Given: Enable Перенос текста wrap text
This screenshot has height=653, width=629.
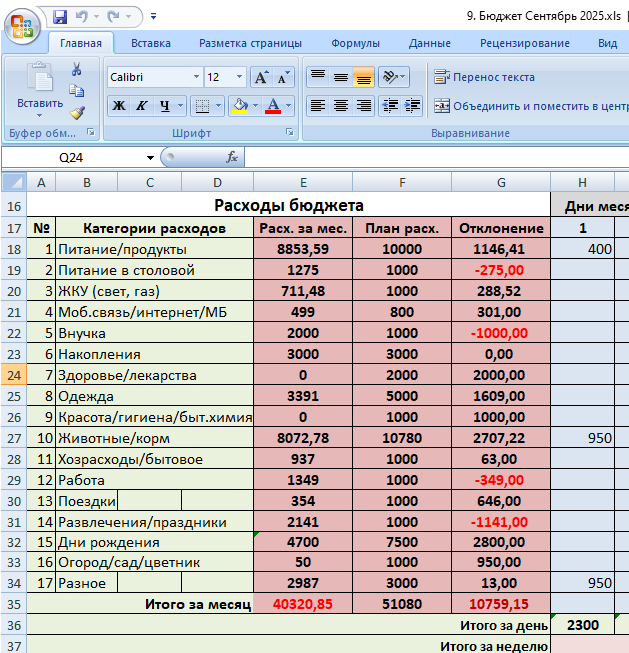Looking at the screenshot, I should (x=484, y=77).
